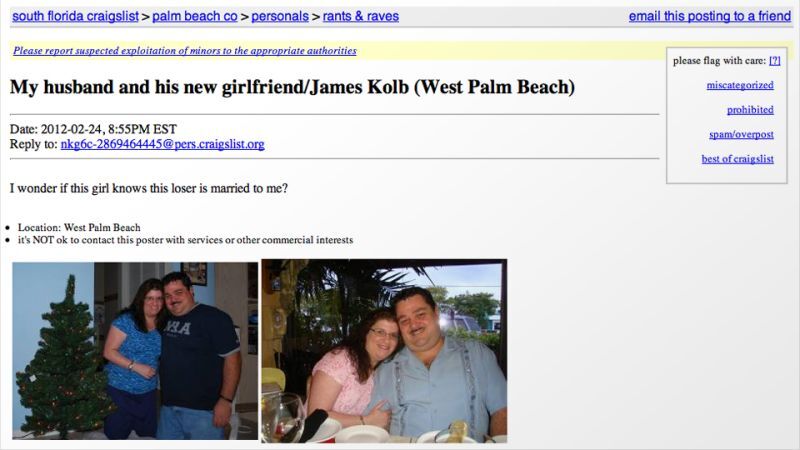
Task: Click the post body sentence about this girl
Action: [148, 188]
